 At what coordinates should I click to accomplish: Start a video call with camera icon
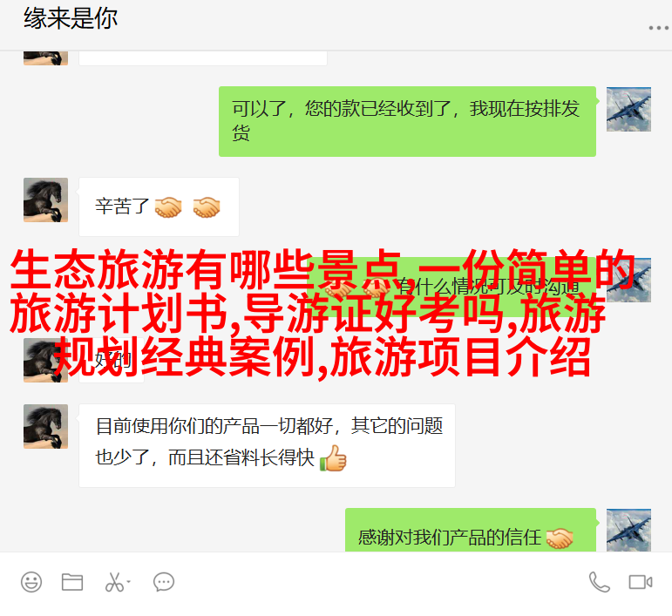641,582
